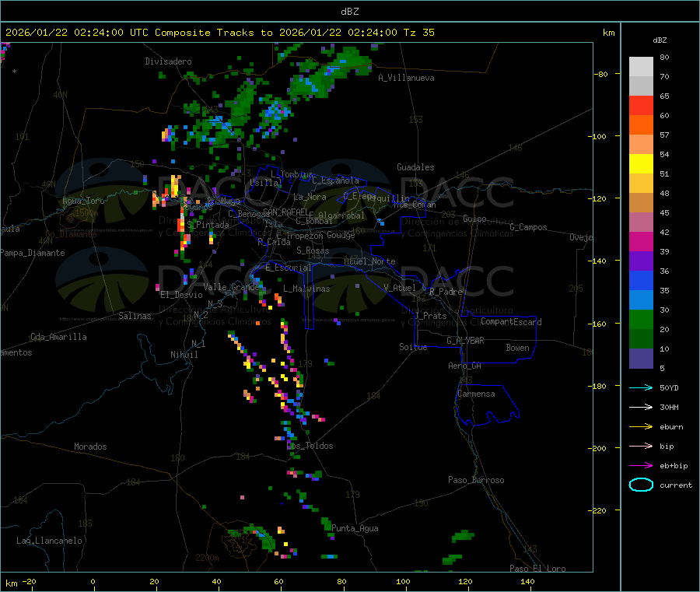The width and height of the screenshot is (700, 592).
Task: Click the yellow storm cell near Agua_Toro
Action: click(174, 187)
